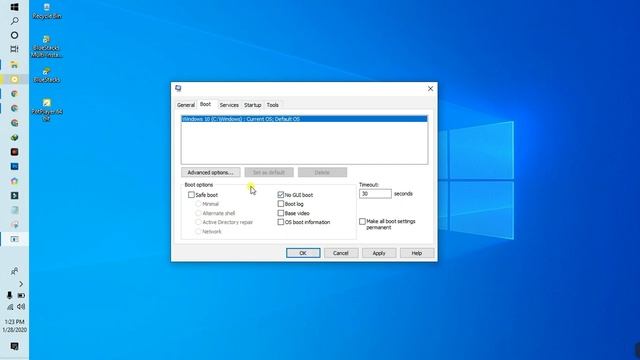The height and width of the screenshot is (360, 640).
Task: Open the Action Center notification icon
Action: point(14,347)
